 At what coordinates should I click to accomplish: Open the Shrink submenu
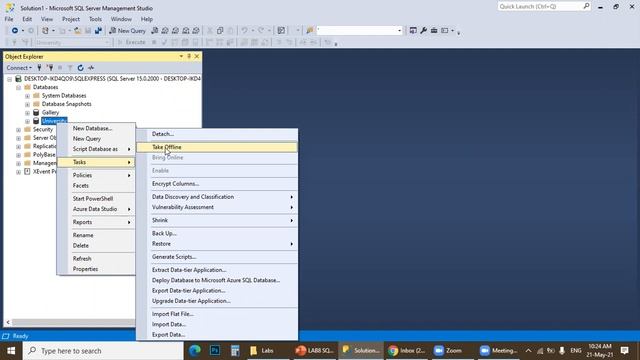(217, 220)
